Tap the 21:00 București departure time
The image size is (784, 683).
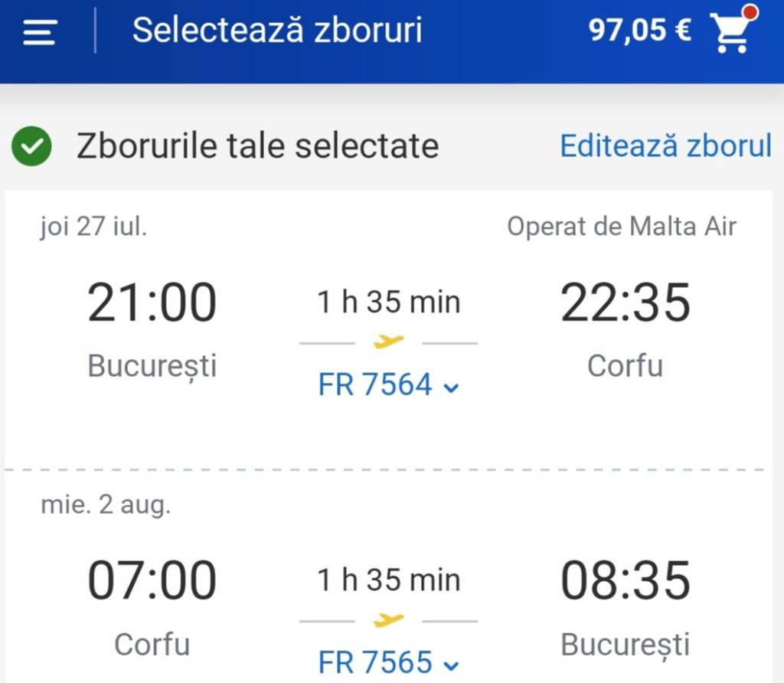pyautogui.click(x=152, y=303)
